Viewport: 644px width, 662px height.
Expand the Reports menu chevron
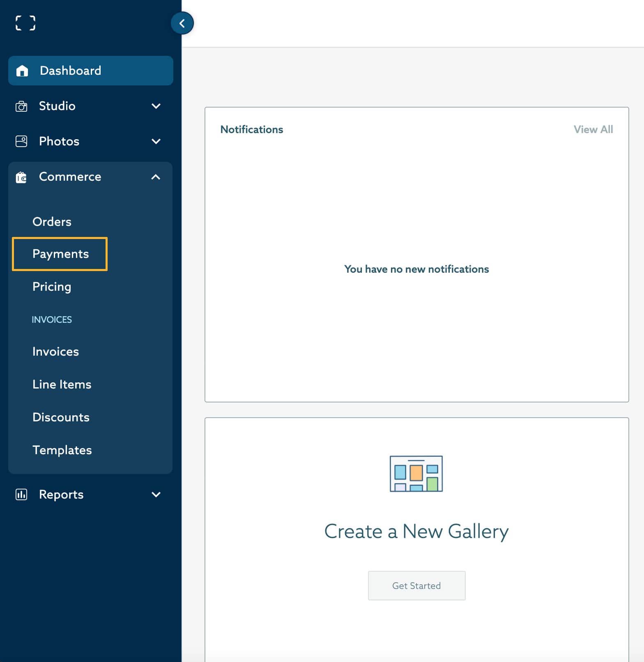156,494
